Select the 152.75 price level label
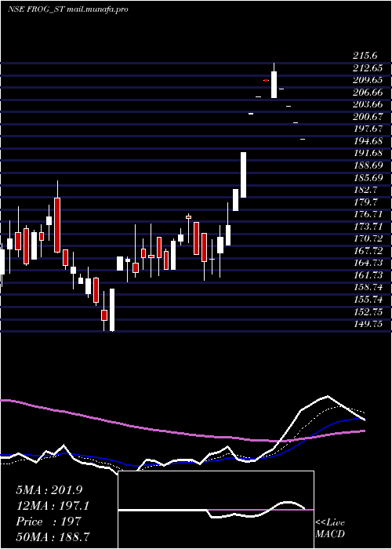This screenshot has width=392, height=549. (368, 312)
